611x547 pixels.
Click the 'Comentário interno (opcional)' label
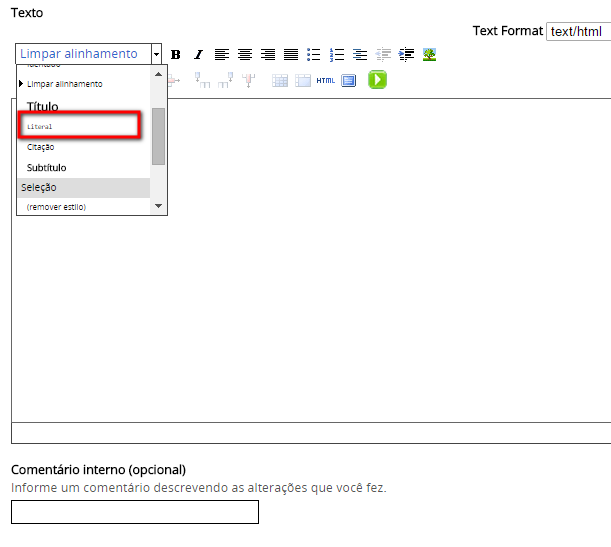click(x=98, y=470)
